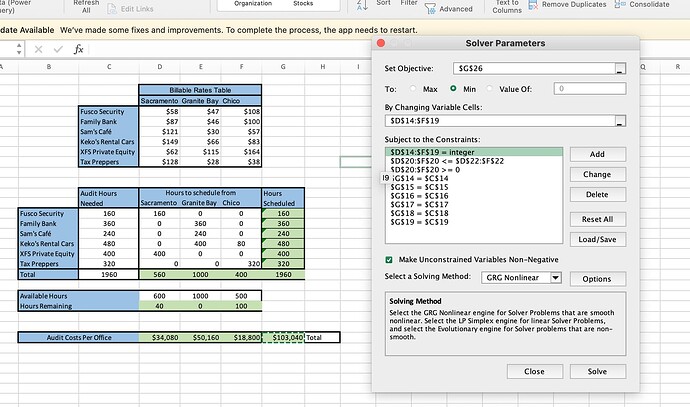Select constraint $D$14:$F$19 = integer
The image size is (690, 407).
tap(474, 152)
